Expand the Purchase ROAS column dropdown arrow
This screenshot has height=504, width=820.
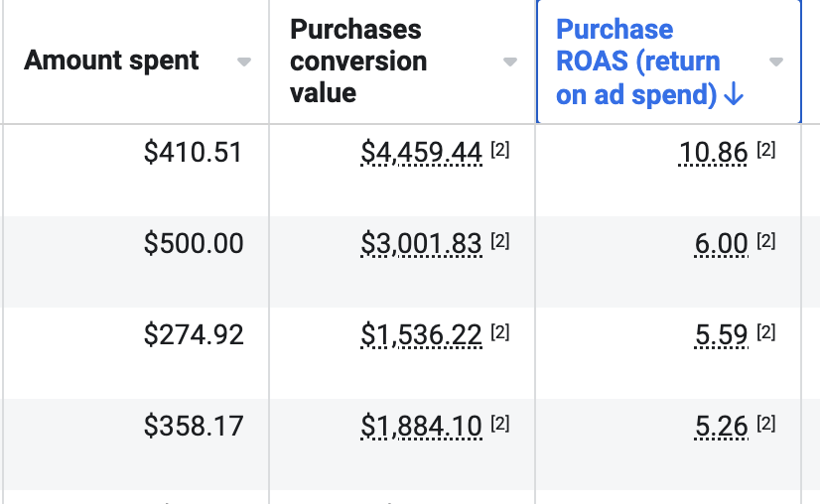(x=776, y=62)
